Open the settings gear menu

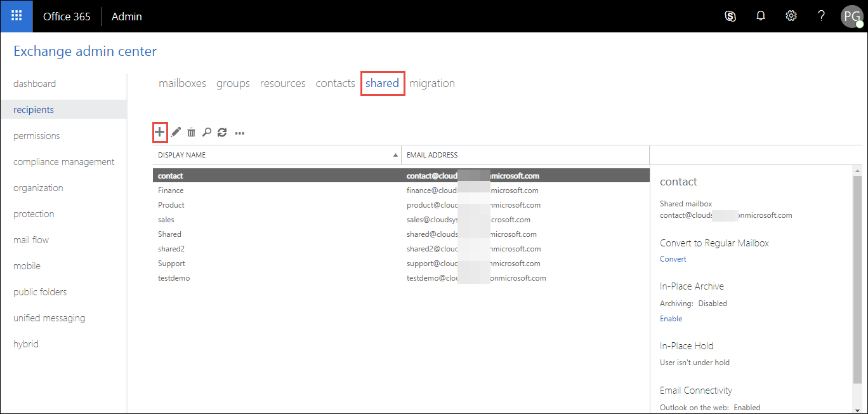click(x=791, y=17)
